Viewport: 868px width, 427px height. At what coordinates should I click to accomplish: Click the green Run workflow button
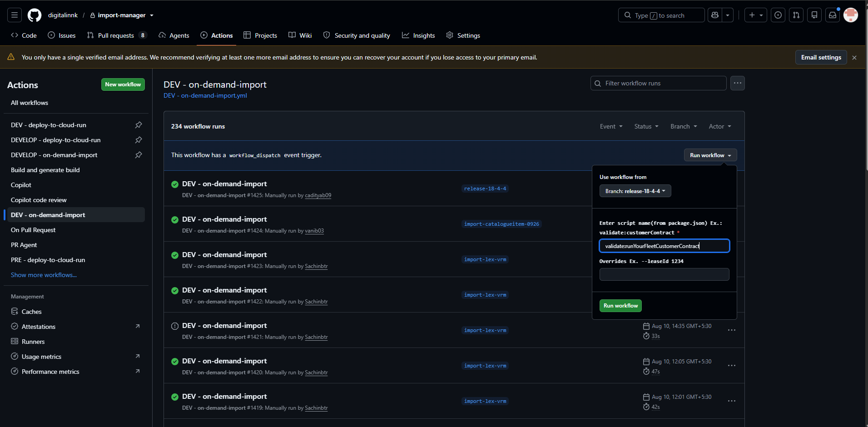pos(620,306)
